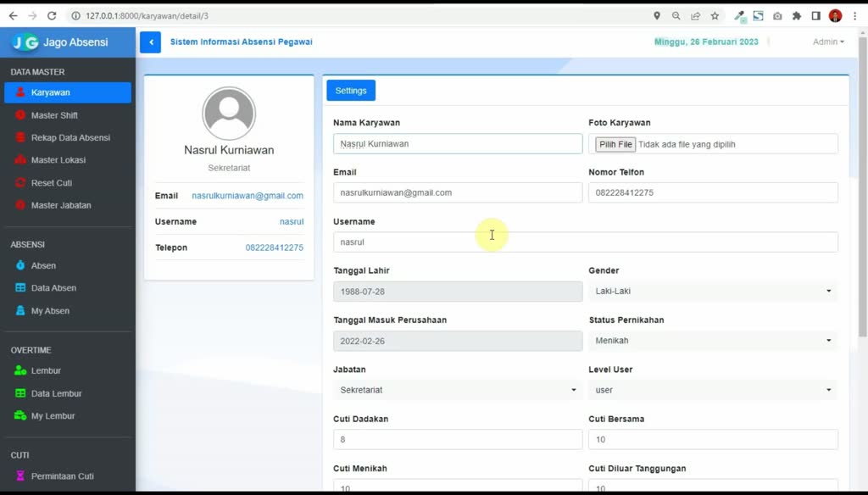
Task: Open Absen under the Absensi section
Action: tap(42, 265)
